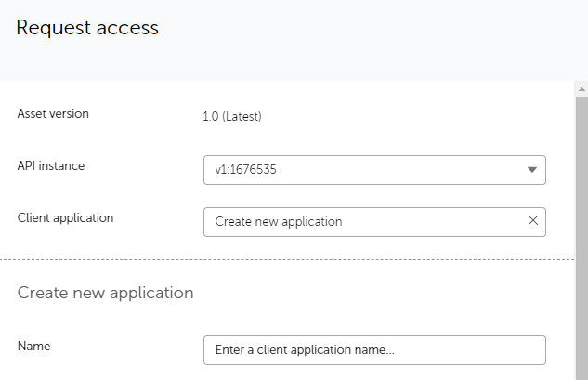This screenshot has width=588, height=380.
Task: Focus the Name input field
Action: coord(374,350)
